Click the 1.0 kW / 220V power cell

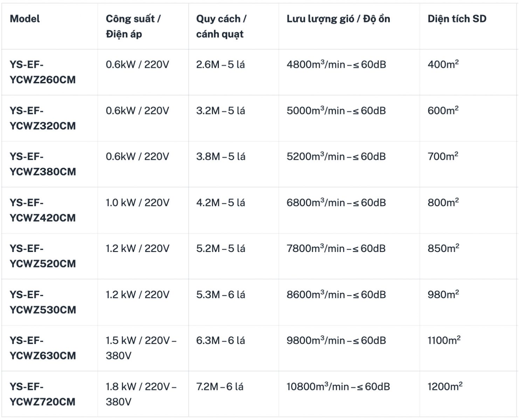coord(138,203)
